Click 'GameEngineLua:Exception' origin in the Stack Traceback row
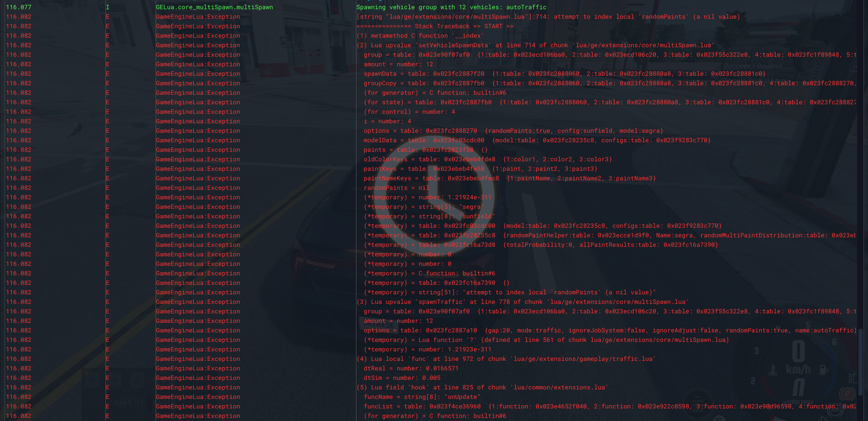 pos(198,26)
